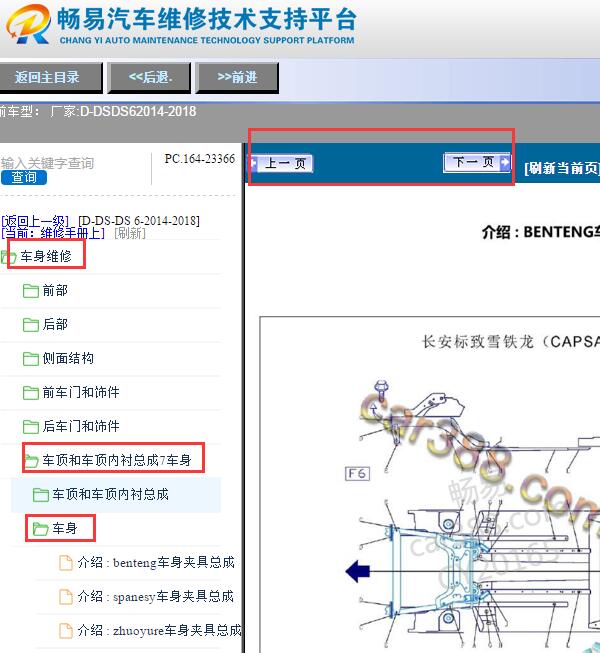The width and height of the screenshot is (600, 653).
Task: Click the open-folder icon beside 车身
Action: point(41,529)
